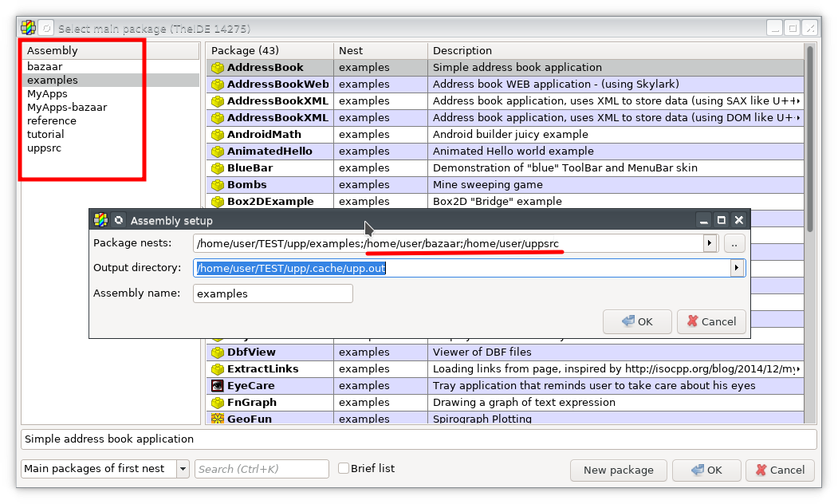Click the AddressBook package brick icon
838x504 pixels.
coord(218,68)
